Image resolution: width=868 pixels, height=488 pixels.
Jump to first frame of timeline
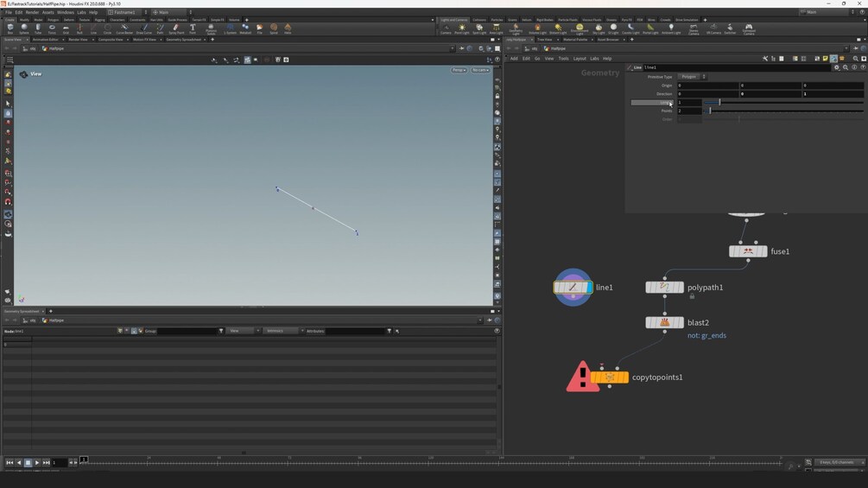click(x=10, y=463)
